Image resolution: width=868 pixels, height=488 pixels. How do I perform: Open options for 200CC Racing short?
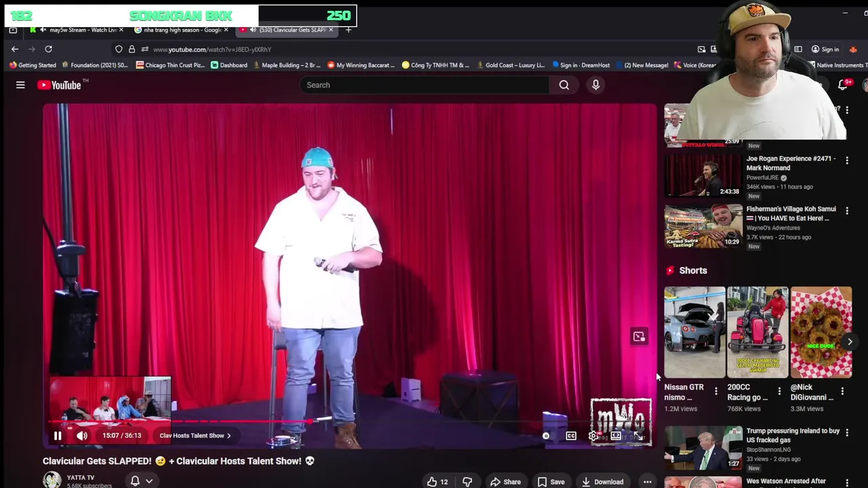click(779, 391)
